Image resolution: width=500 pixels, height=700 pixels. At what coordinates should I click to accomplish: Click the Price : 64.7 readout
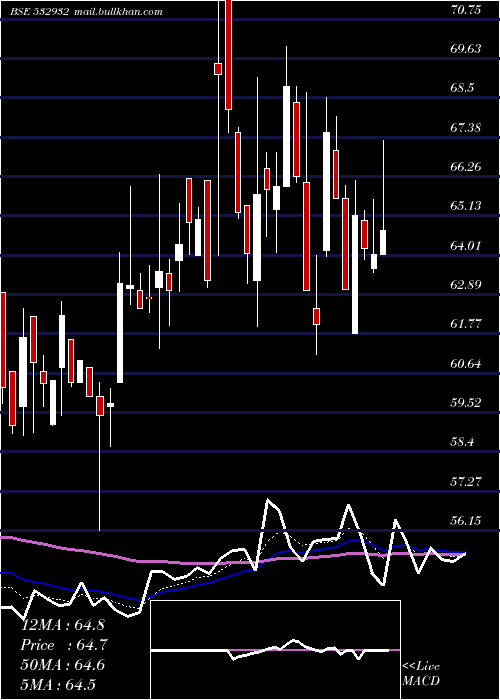click(64, 645)
